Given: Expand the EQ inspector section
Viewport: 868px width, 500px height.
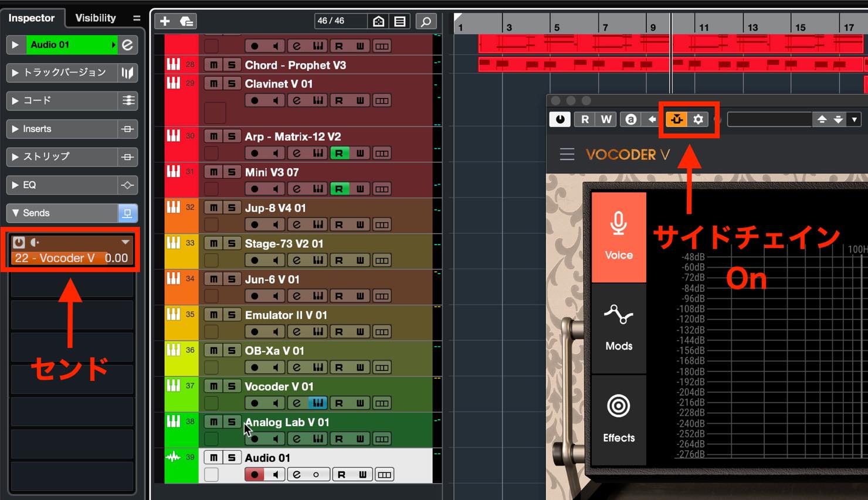Looking at the screenshot, I should pos(15,185).
